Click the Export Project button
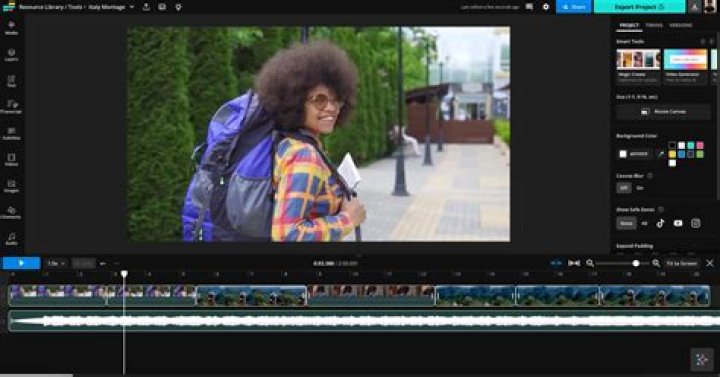 [639, 7]
